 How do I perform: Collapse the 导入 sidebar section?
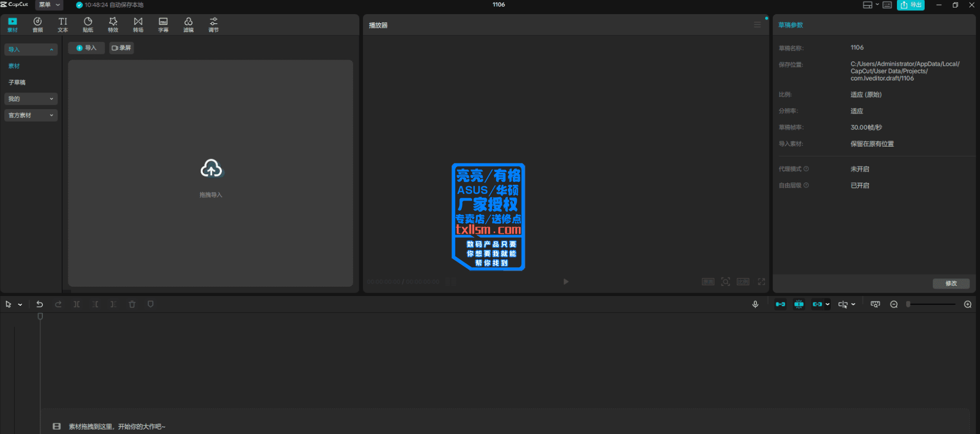tap(31, 49)
